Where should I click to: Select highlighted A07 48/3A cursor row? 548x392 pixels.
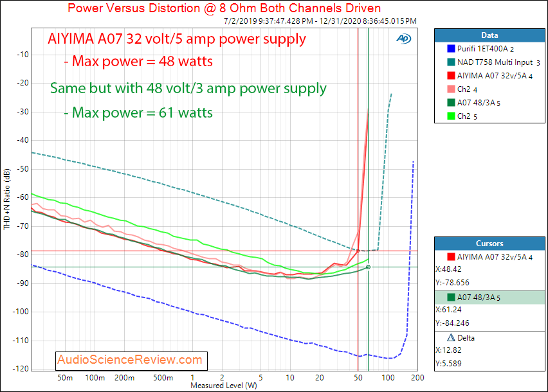coord(489,298)
